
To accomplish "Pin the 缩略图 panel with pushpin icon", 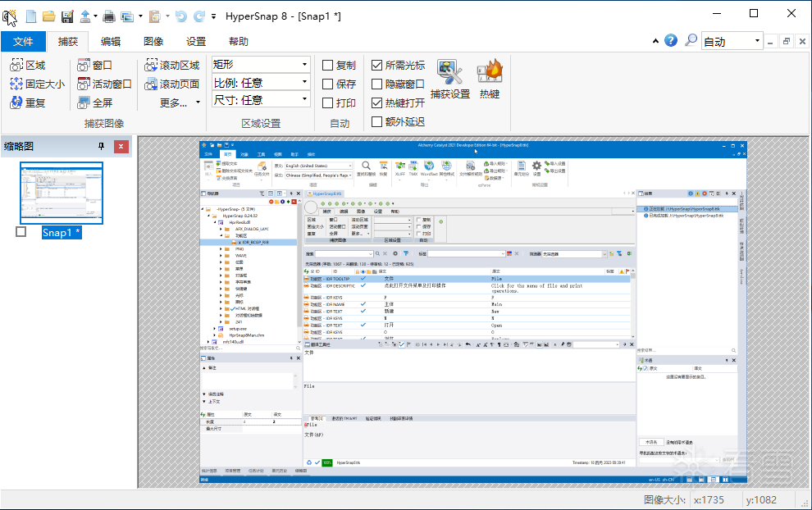I will [102, 147].
